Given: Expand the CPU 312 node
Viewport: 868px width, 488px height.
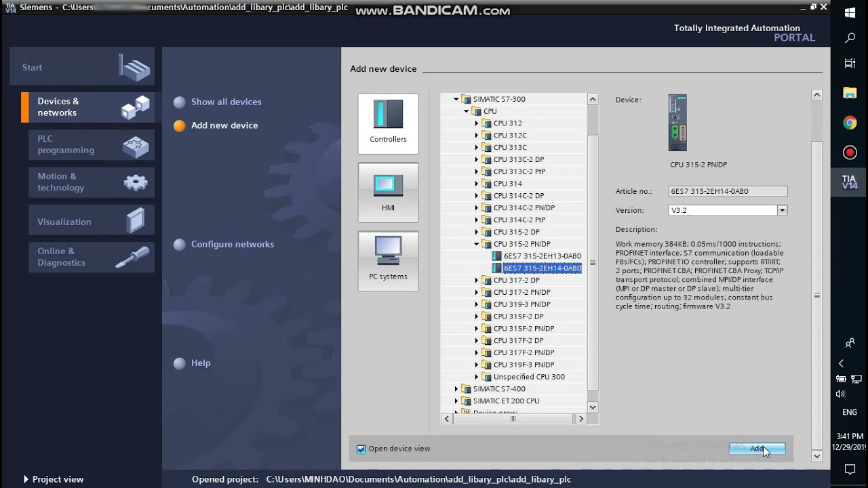Looking at the screenshot, I should click(477, 123).
